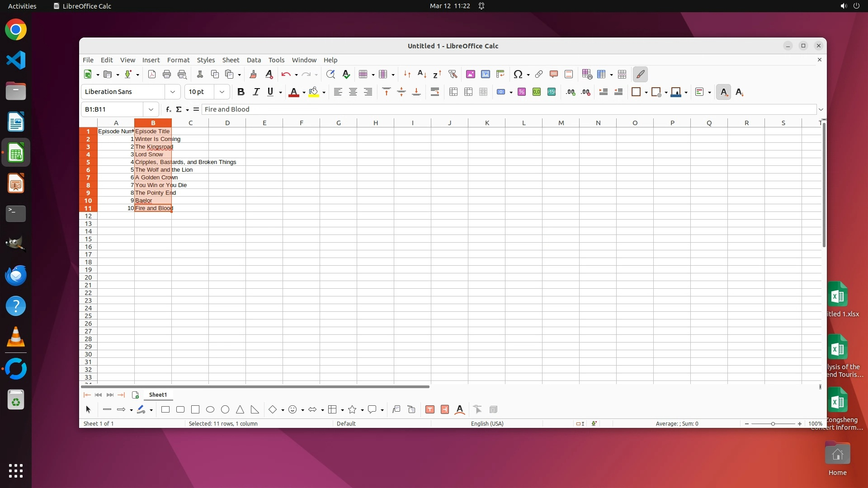Toggle the Wrap Text button
Screen dimensions: 868x488
[434, 92]
